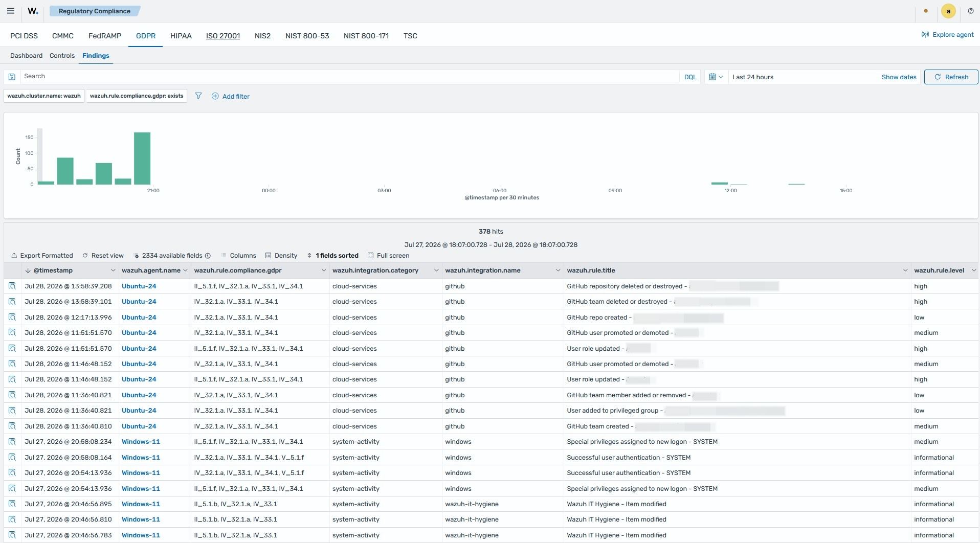This screenshot has height=543, width=980.
Task: Open the hamburger navigation menu
Action: coord(11,11)
